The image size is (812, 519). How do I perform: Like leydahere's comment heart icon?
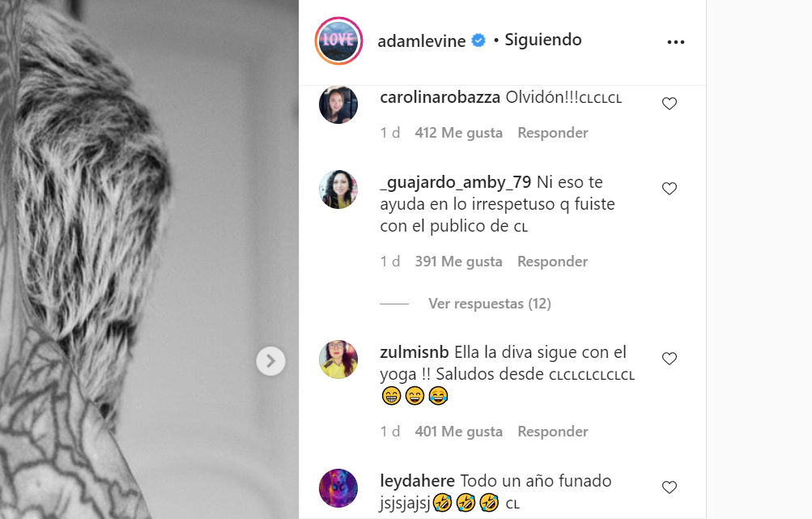(670, 487)
